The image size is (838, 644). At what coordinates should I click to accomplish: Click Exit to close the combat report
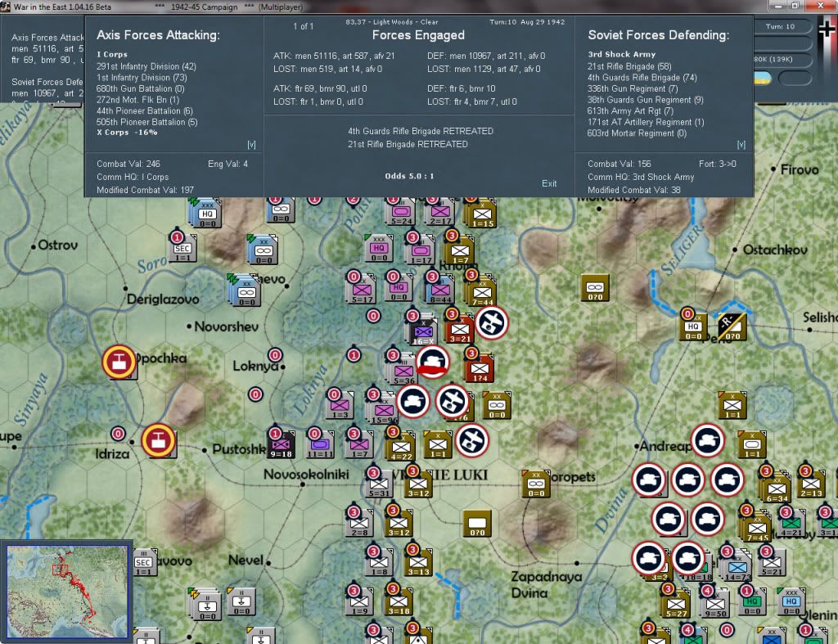[549, 183]
